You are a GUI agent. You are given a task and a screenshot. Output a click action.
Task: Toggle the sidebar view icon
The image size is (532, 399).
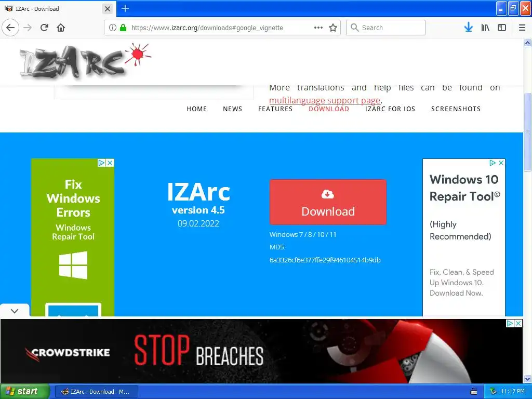click(502, 28)
